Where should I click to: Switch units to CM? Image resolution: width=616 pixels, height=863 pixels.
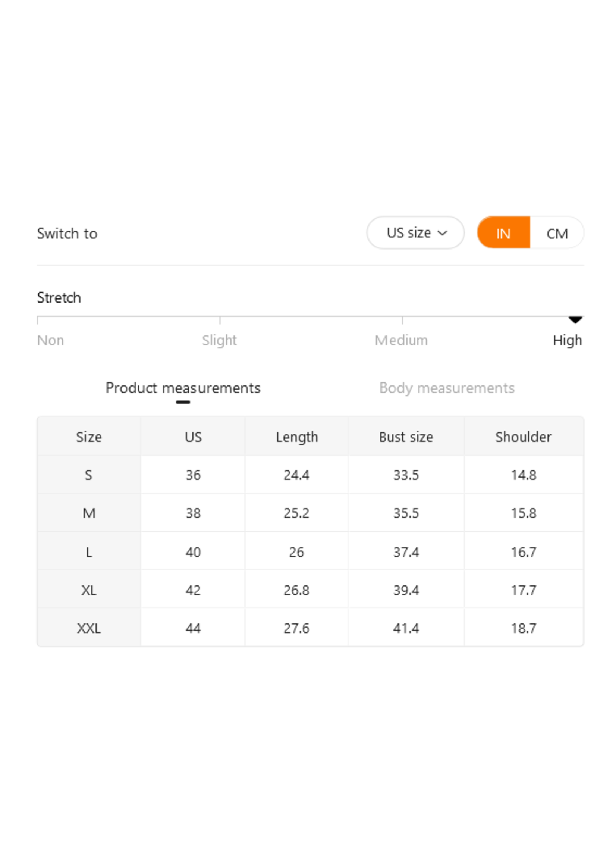(x=557, y=233)
